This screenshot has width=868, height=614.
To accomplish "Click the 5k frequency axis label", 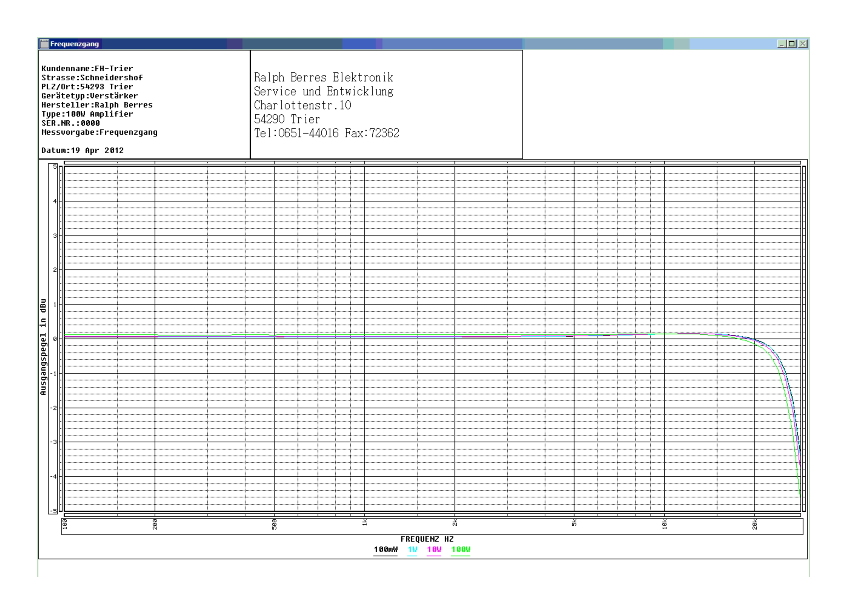I will [574, 523].
